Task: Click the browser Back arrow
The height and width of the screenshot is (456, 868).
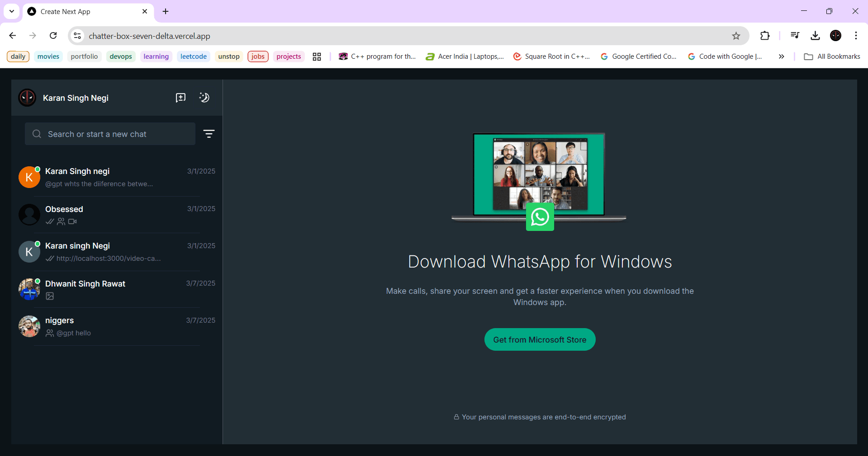Action: [13, 36]
